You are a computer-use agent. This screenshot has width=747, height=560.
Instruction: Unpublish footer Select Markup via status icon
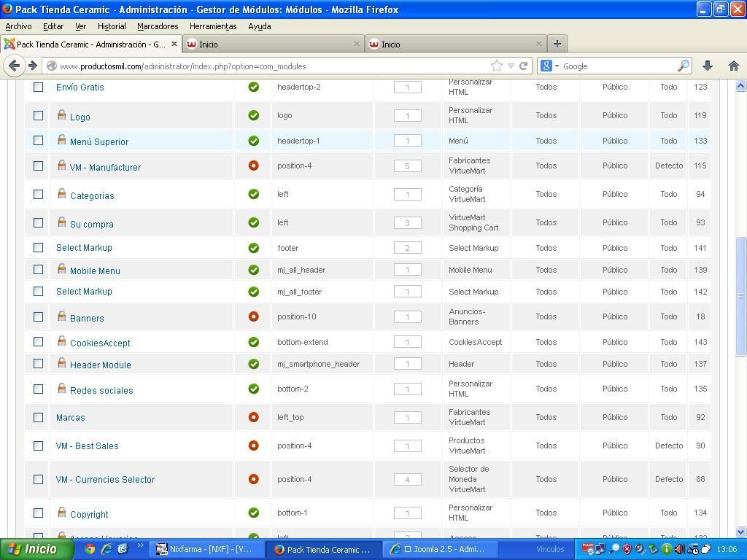tap(253, 248)
